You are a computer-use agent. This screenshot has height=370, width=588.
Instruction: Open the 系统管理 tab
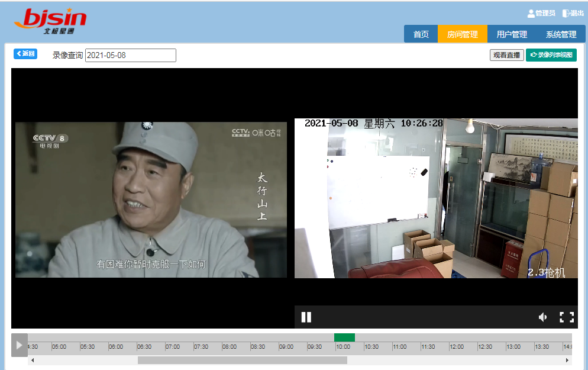pyautogui.click(x=561, y=34)
